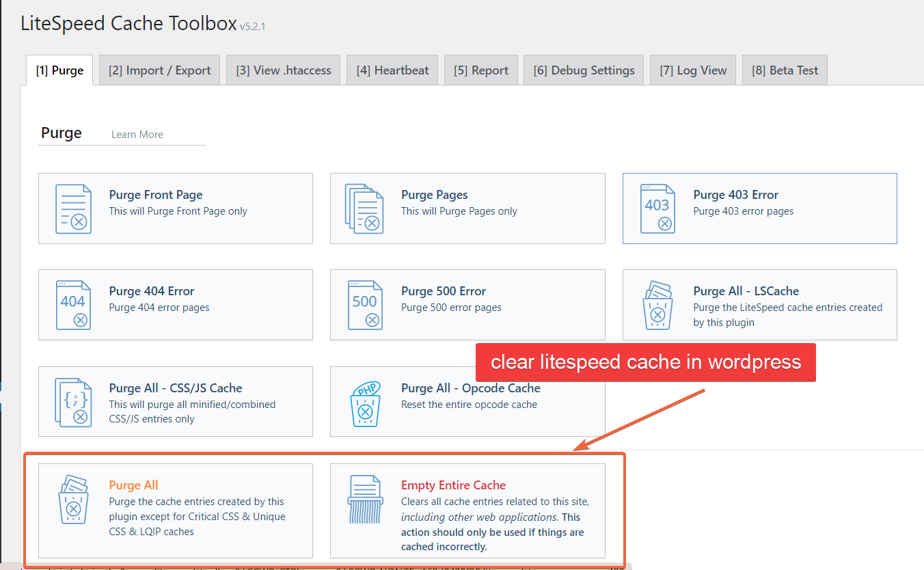Open the Log View tab
Screen dimensions: 924x570
coord(693,70)
